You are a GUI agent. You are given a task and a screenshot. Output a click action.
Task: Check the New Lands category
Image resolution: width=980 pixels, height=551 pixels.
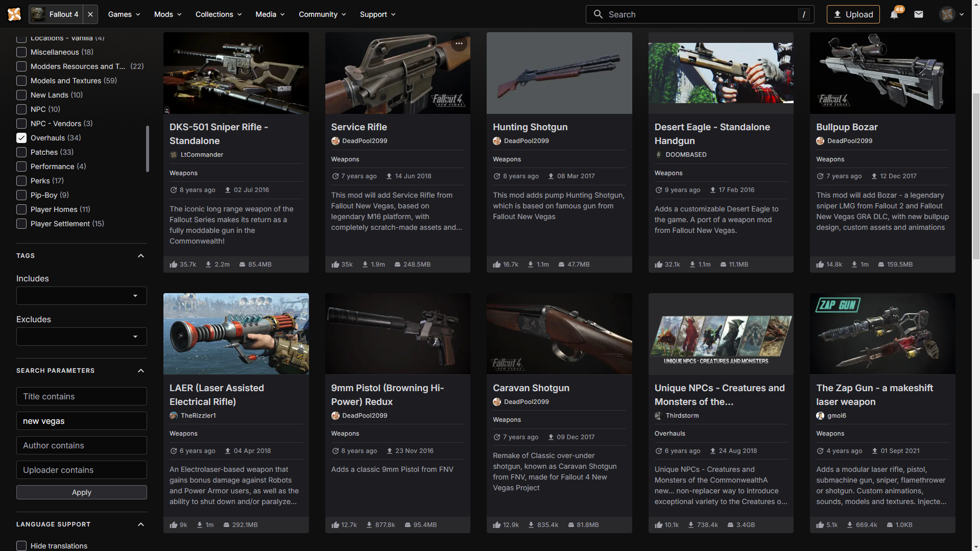21,95
